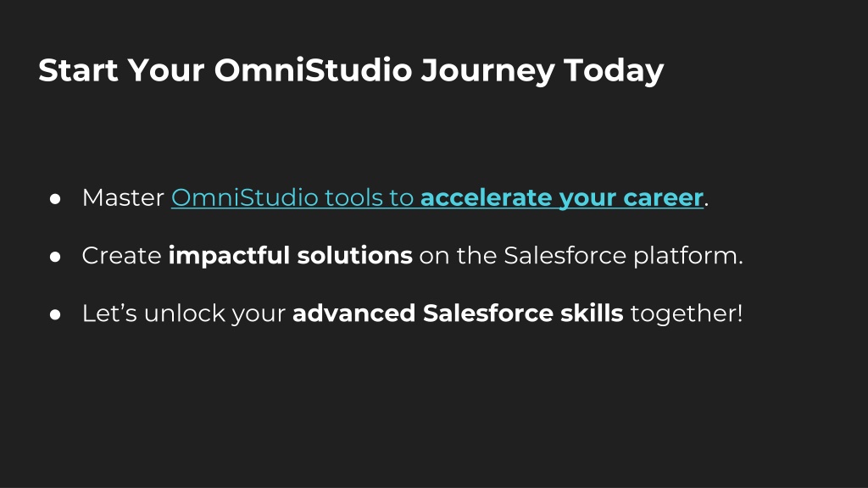The width and height of the screenshot is (868, 488).
Task: Click the word 'Today' in the title
Action: 614,71
